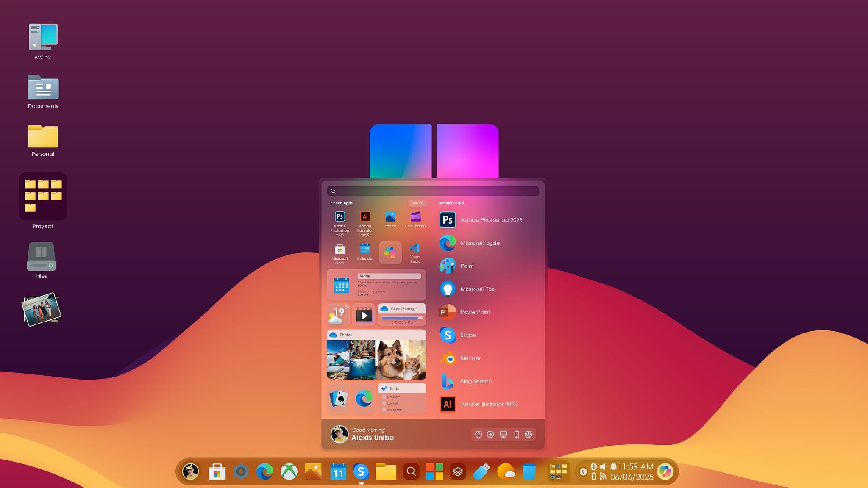
Task: Expand hidden tray icons with left chevron
Action: 583,472
